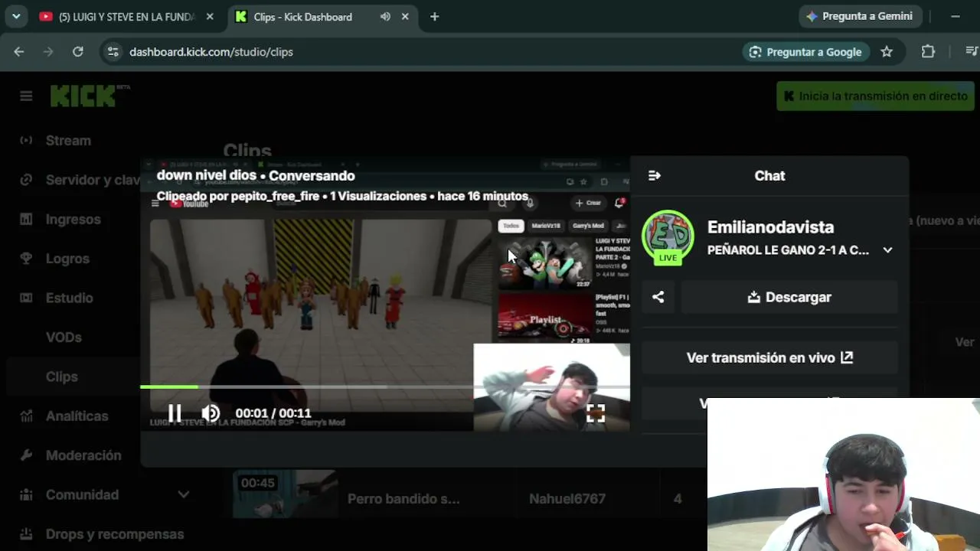Screen dimensions: 980x551
Task: Open a new browser tab
Action: click(434, 17)
